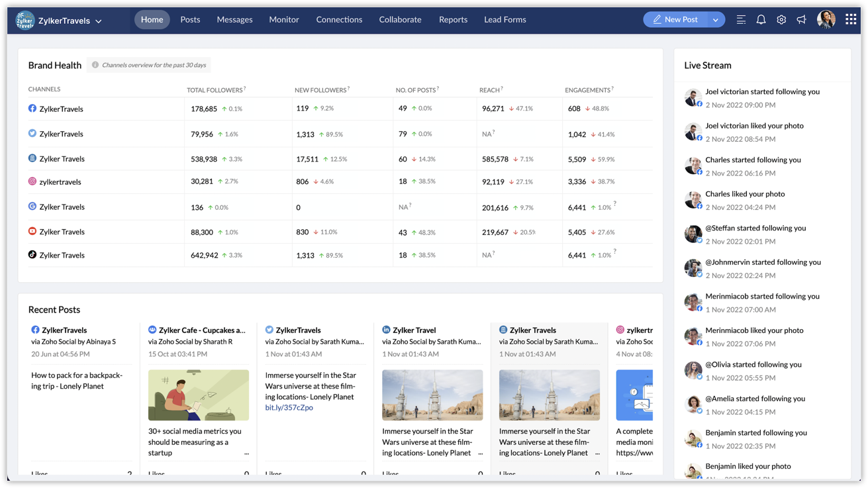Open notifications bell icon
Screen dimensions: 868x488
coord(761,20)
